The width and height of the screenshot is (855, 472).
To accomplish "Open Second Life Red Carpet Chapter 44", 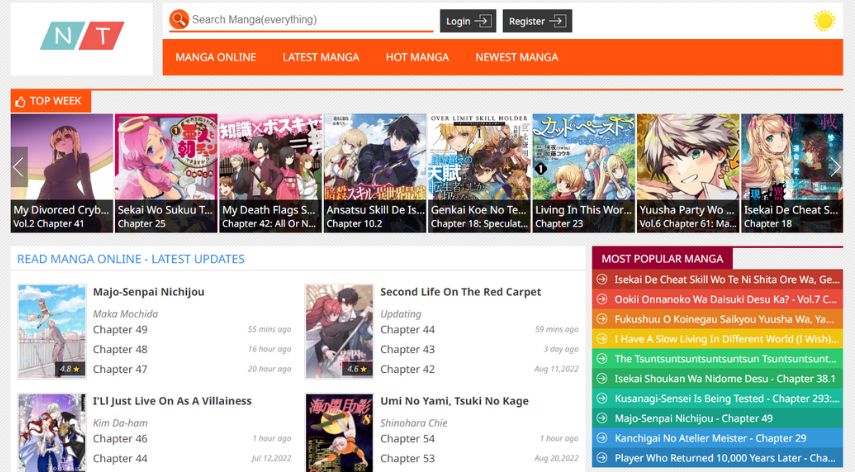I will 407,330.
